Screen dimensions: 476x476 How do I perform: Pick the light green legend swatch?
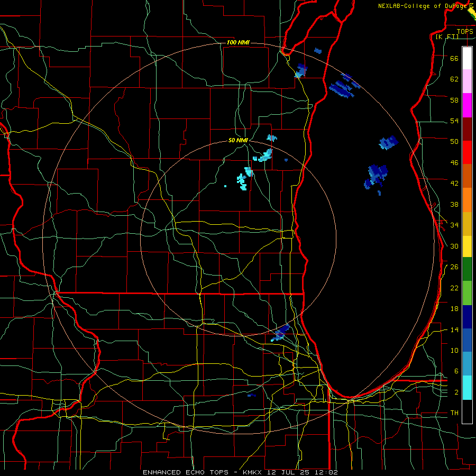[x=467, y=293]
